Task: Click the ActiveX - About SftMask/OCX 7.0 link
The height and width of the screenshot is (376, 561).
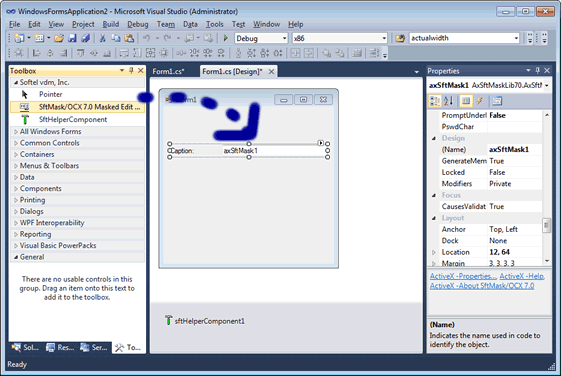Action: 482,286
